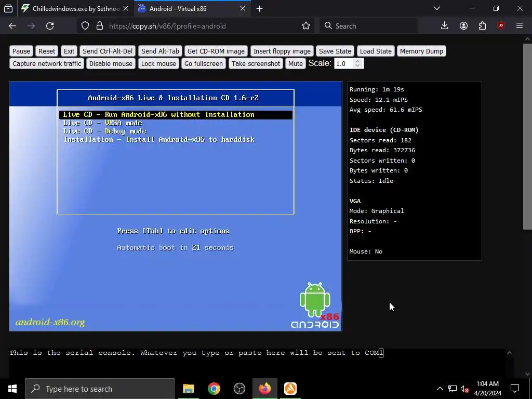The height and width of the screenshot is (399, 532).
Task: Close the Chilledwindows.exe tab
Action: (126, 9)
